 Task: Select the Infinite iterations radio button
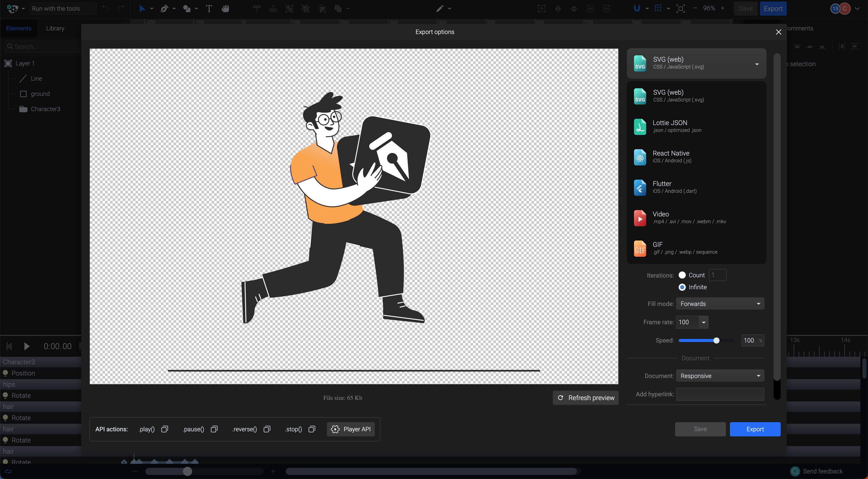point(682,287)
